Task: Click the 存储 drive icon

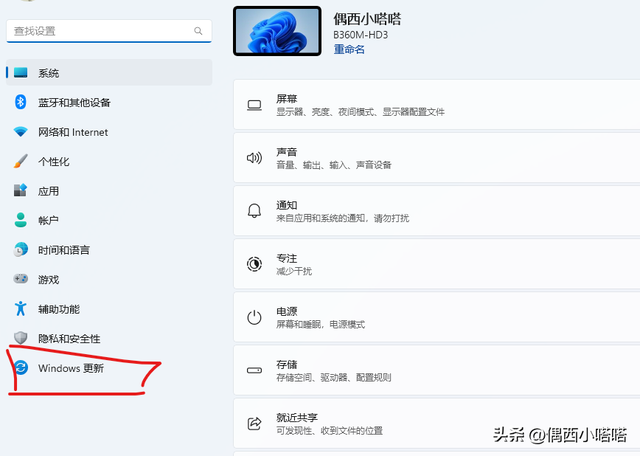Action: [x=254, y=370]
